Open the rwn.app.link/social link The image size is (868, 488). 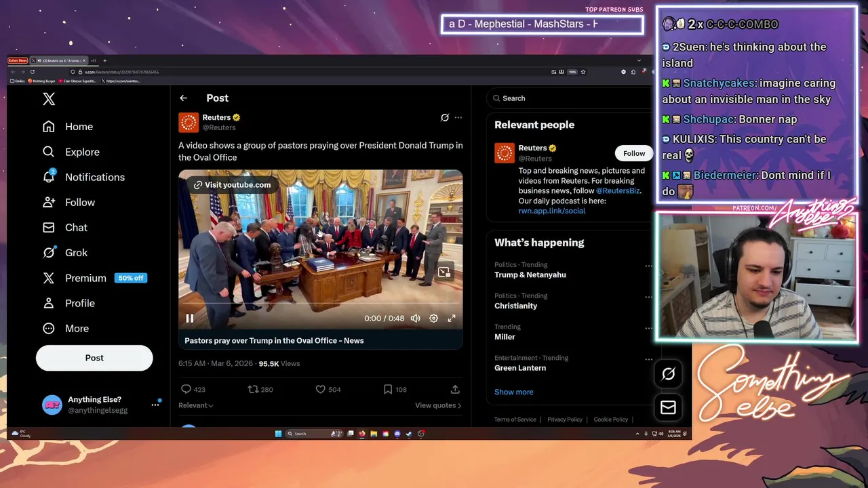552,211
